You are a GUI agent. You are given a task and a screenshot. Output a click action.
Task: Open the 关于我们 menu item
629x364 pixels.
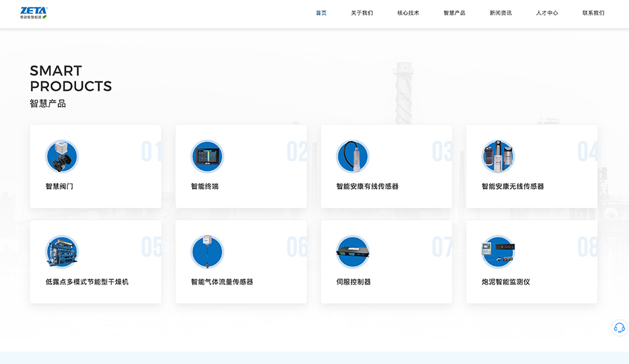coord(362,13)
